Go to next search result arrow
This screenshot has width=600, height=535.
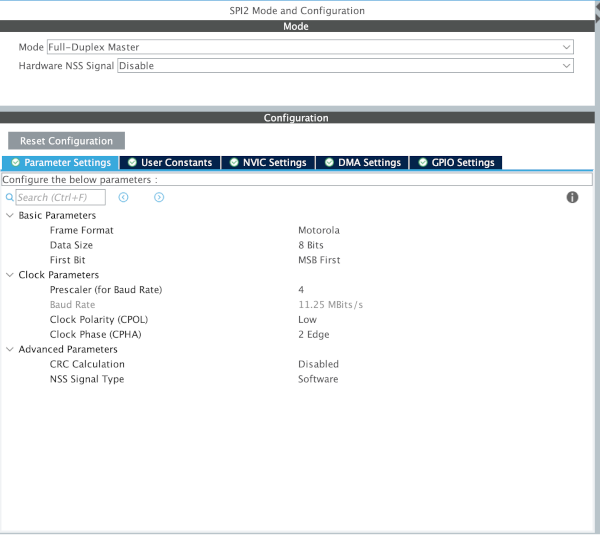click(x=159, y=198)
